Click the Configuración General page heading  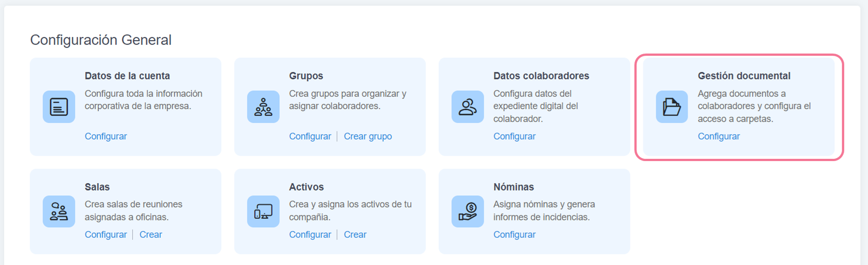point(101,40)
